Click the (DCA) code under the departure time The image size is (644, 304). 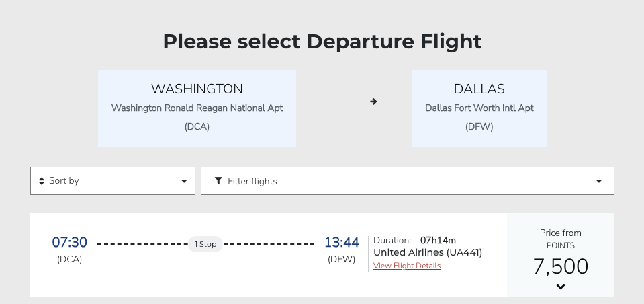pos(70,259)
